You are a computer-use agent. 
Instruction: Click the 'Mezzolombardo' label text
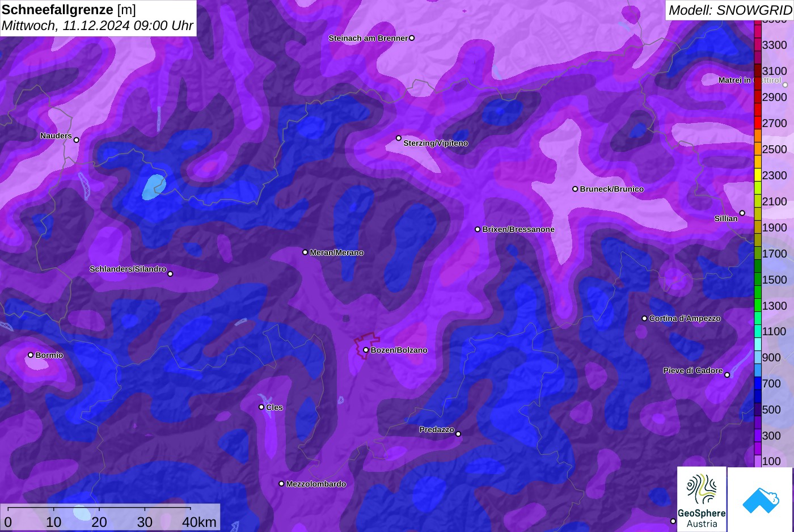point(316,484)
